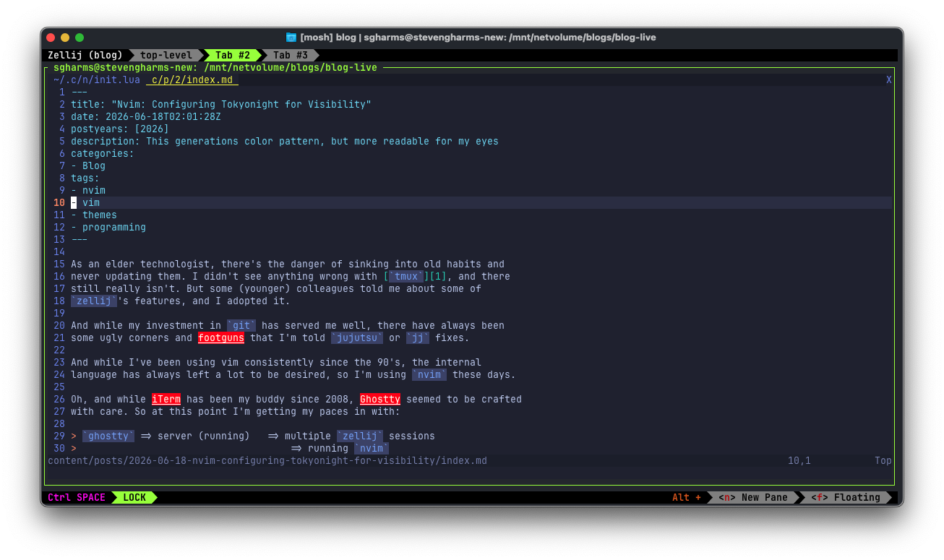Screen dimensions: 944x560
Task: Select Zellij Tab #2
Action: point(233,55)
